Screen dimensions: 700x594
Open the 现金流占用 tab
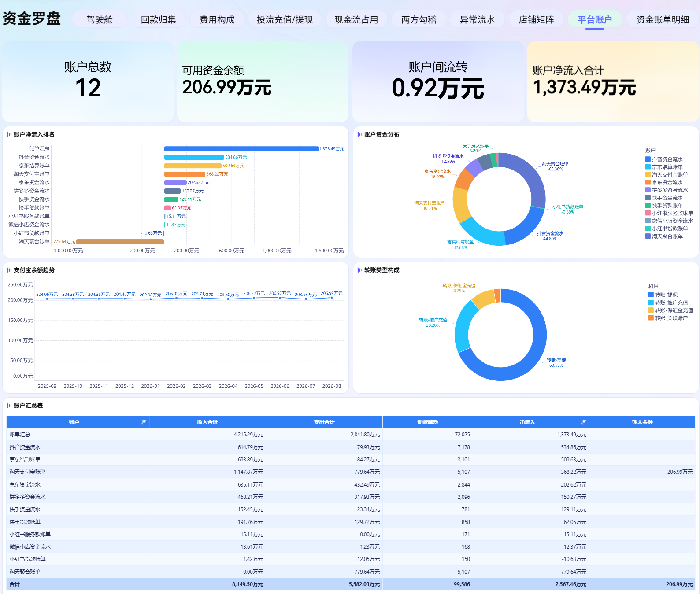356,19
